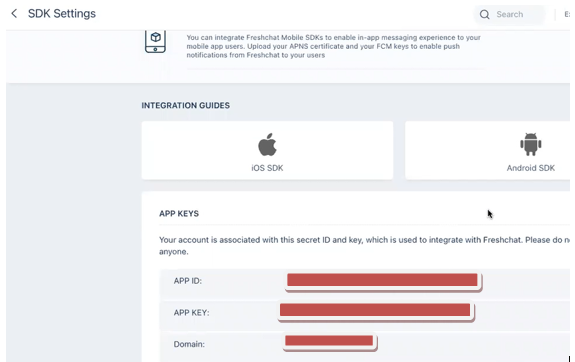Go back using the left chevron arrow
This screenshot has height=362, width=575.
(x=14, y=14)
